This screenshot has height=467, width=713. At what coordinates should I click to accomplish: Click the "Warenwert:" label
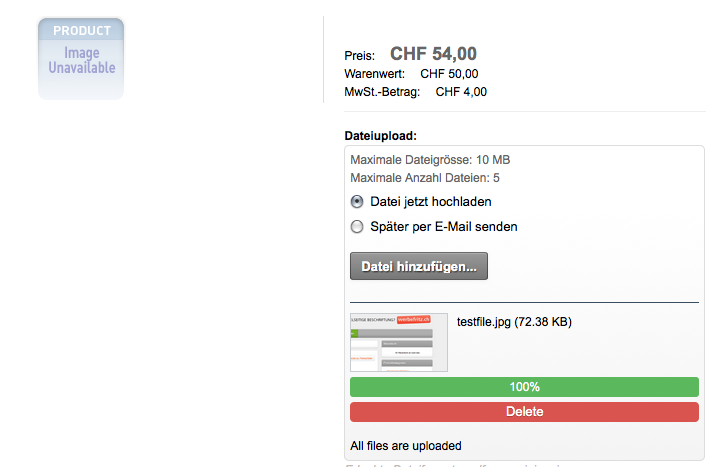coord(374,74)
